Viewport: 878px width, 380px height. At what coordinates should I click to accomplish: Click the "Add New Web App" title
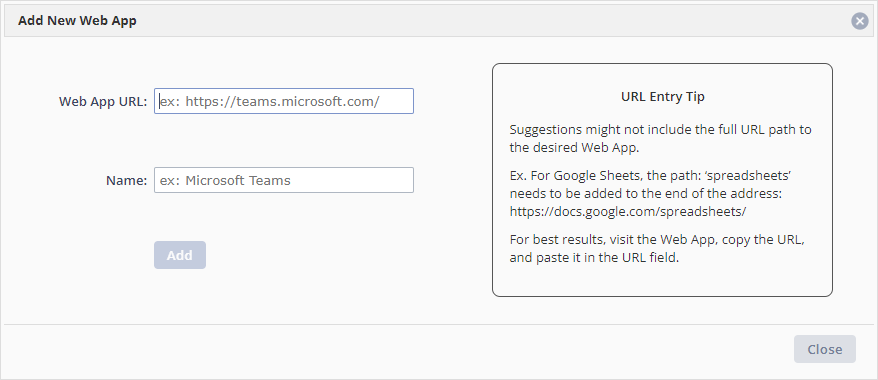click(77, 21)
